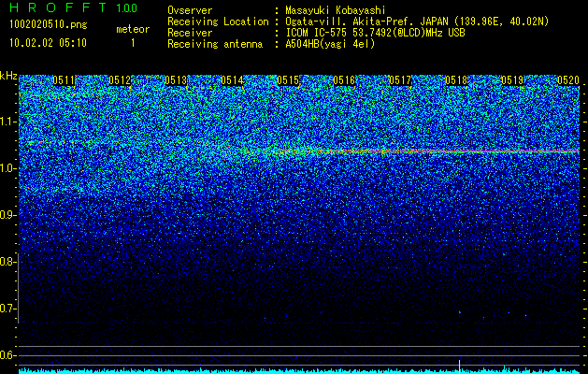Click the 0519 time marker
The height and width of the screenshot is (374, 588).
(512, 80)
